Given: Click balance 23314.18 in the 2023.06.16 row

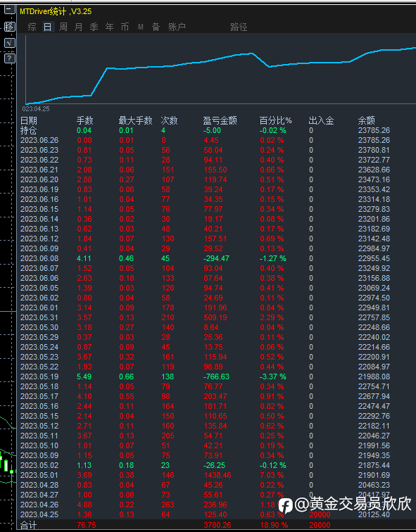Looking at the screenshot, I should point(374,199).
